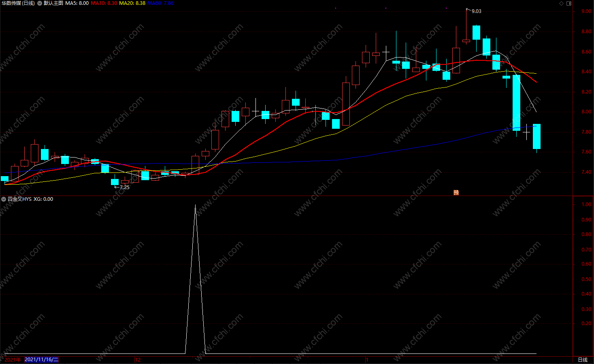594x364 pixels.
Task: Click the 7.40 price axis label
Action: coord(586,172)
